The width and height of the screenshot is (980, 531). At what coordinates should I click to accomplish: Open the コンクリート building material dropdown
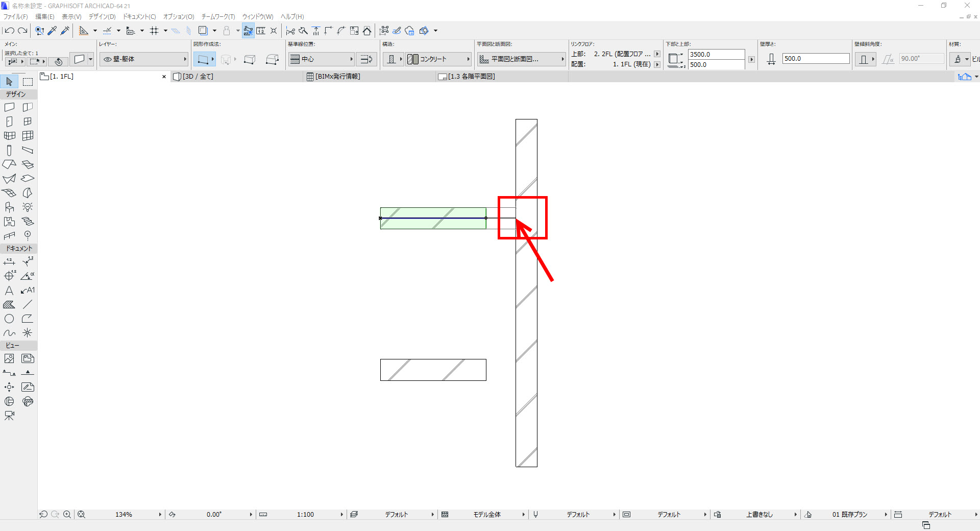438,59
